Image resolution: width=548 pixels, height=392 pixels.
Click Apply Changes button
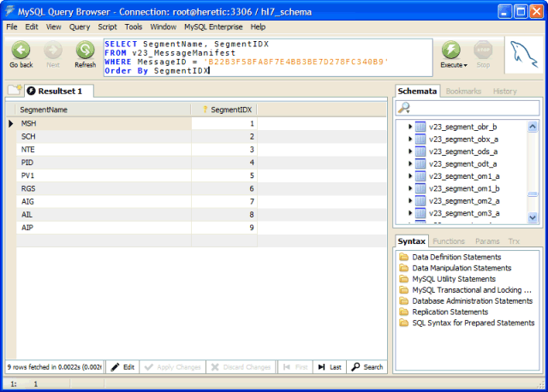tap(173, 367)
